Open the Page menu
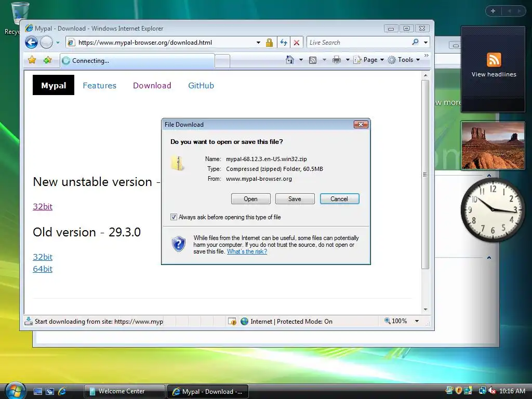 click(369, 60)
